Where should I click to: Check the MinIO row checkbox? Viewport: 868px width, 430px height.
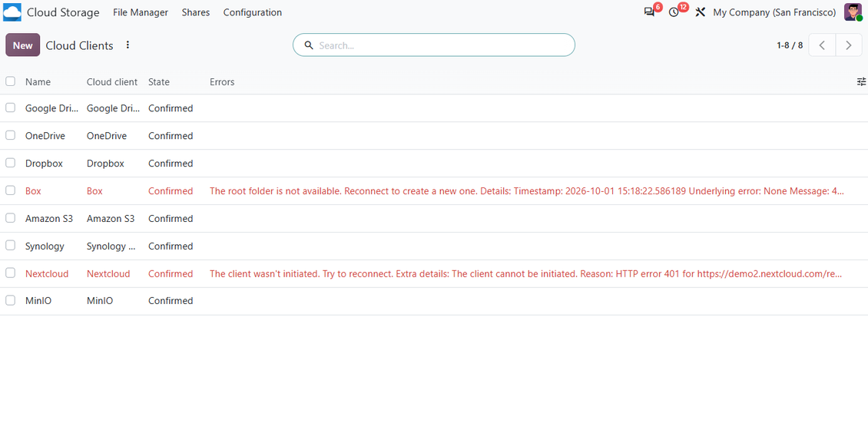coord(11,300)
